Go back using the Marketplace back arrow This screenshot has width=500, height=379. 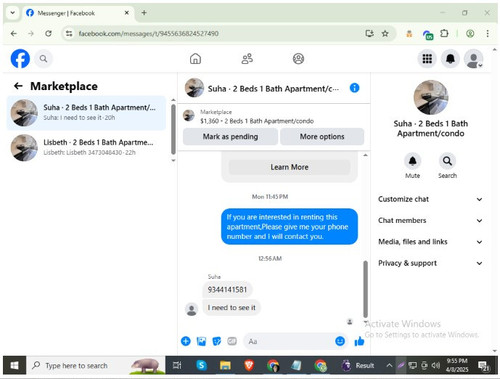click(x=18, y=86)
